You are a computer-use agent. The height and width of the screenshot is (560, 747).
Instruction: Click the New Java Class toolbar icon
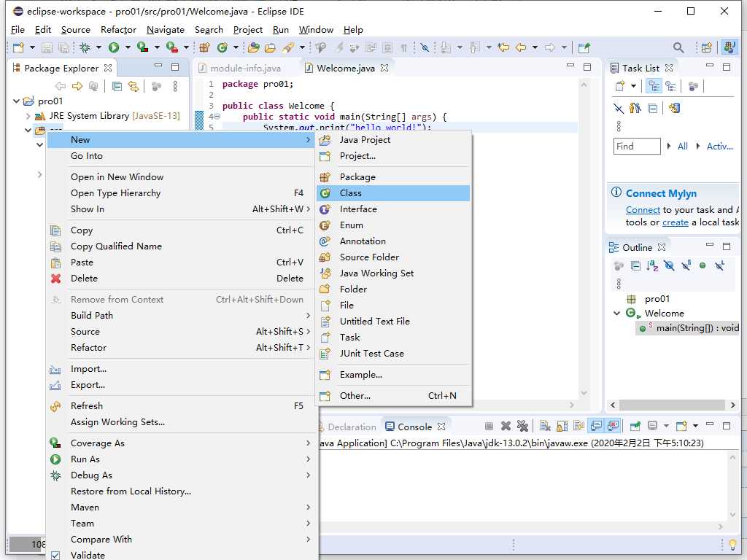pos(222,47)
